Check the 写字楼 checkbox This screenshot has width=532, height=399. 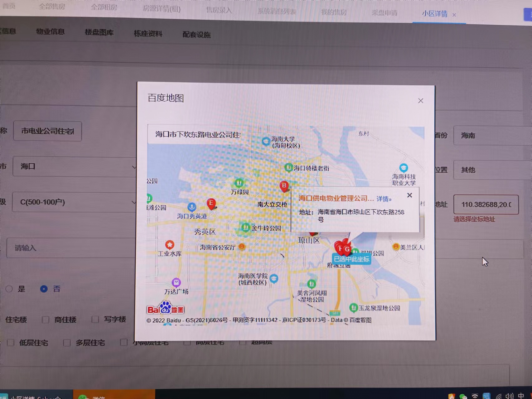(95, 319)
